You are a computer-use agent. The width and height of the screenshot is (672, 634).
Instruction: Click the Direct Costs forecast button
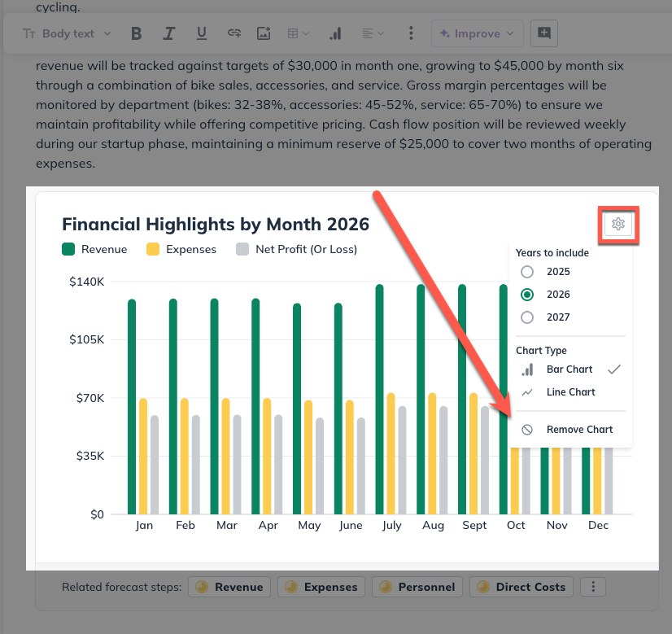pyautogui.click(x=521, y=587)
